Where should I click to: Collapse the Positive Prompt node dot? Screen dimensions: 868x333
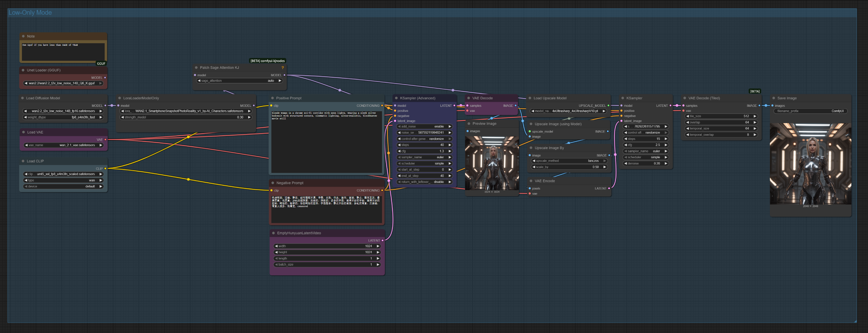(x=273, y=98)
